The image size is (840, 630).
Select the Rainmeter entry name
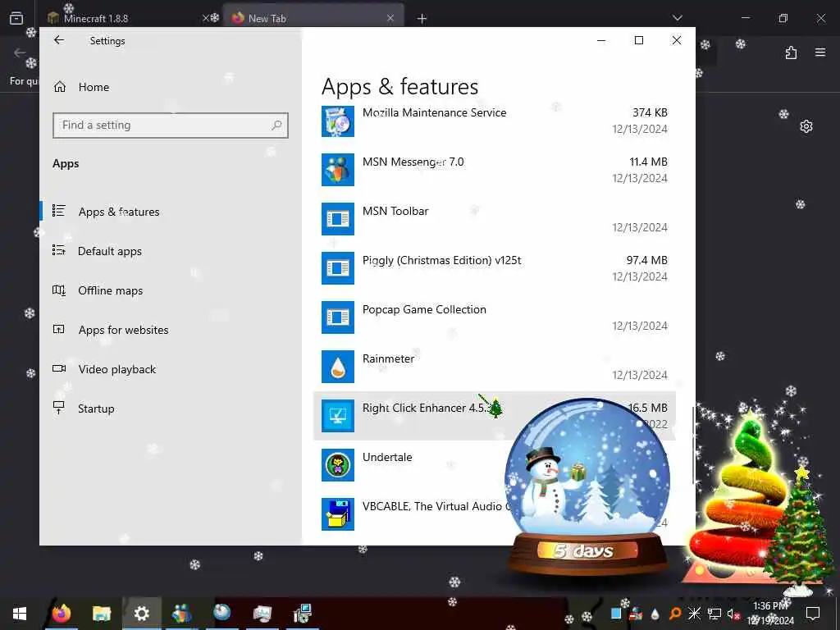pyautogui.click(x=388, y=359)
